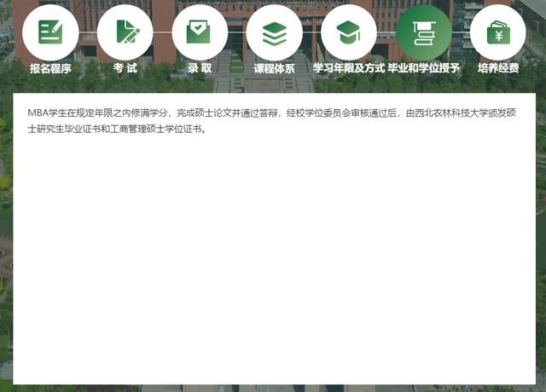View the 课程体系 tab label
This screenshot has width=546, height=392.
275,68
